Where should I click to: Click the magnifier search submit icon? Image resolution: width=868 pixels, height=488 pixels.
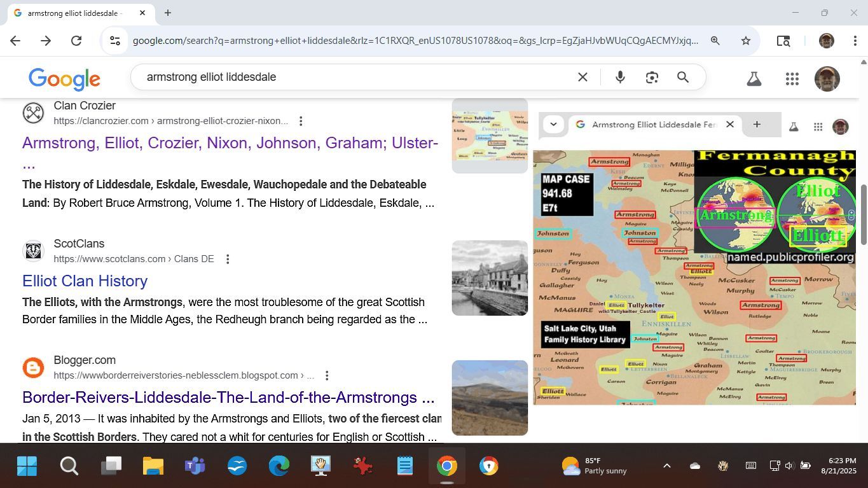click(683, 77)
